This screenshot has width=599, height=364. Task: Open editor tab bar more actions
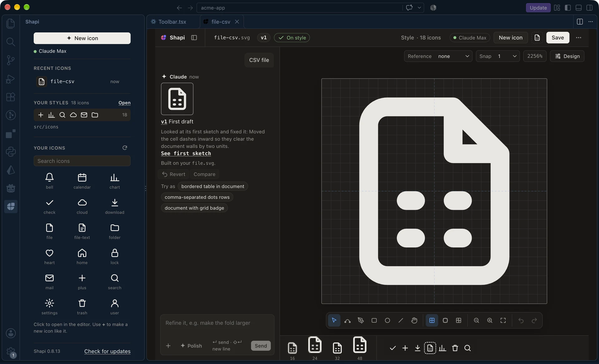coord(591,22)
